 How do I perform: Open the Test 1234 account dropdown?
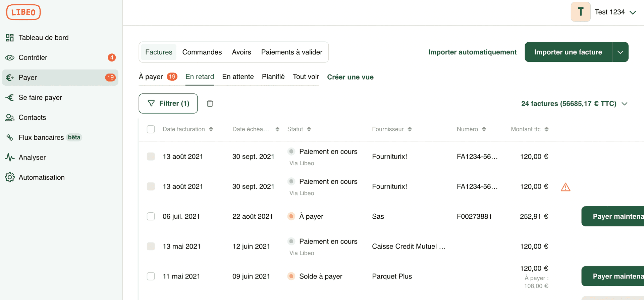click(615, 12)
